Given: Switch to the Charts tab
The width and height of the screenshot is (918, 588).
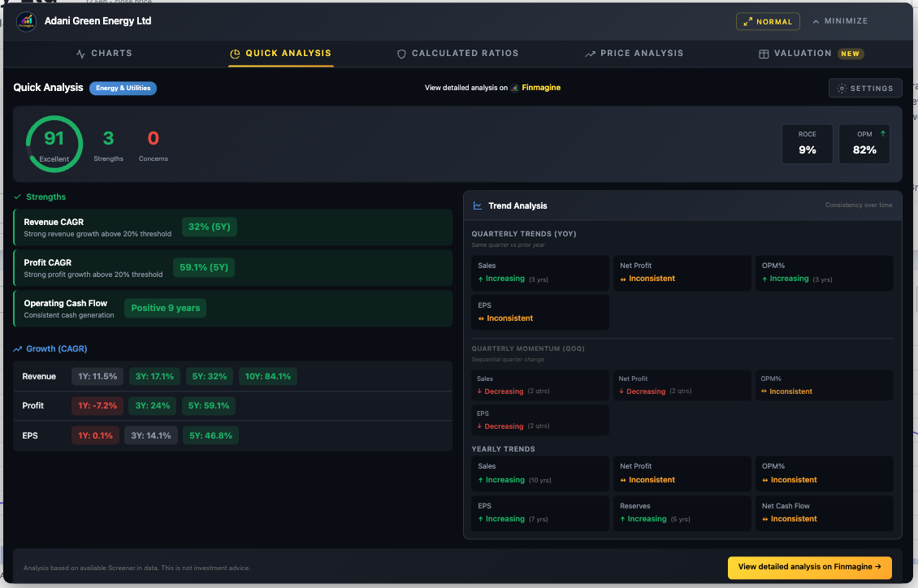Looking at the screenshot, I should [104, 54].
